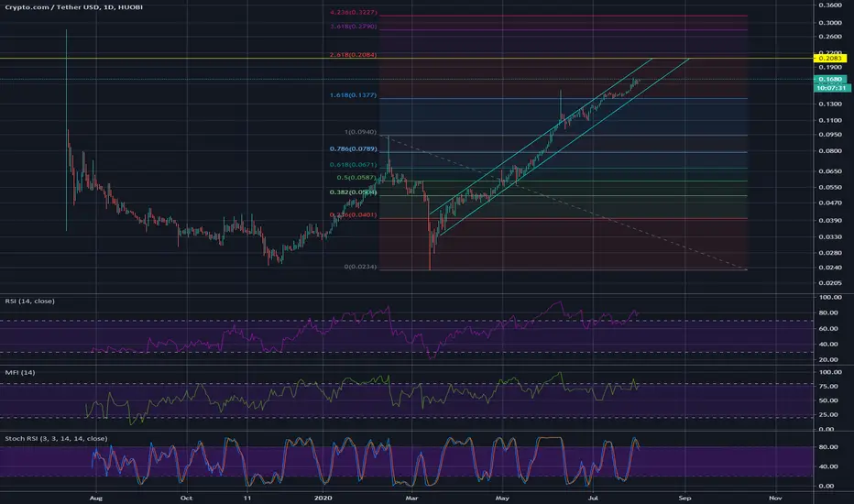Viewport: 854px width, 504px height.
Task: Select the 1(0.0940) Fibonacci level label
Action: (x=360, y=132)
